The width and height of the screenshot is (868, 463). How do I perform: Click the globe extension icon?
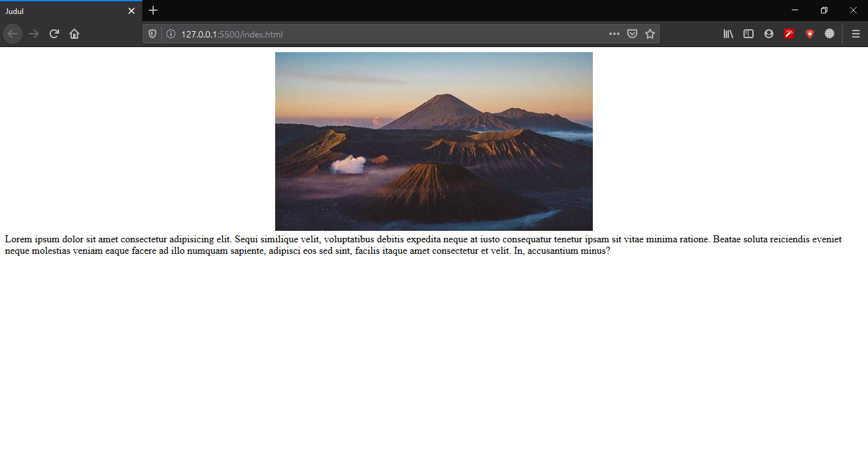829,34
